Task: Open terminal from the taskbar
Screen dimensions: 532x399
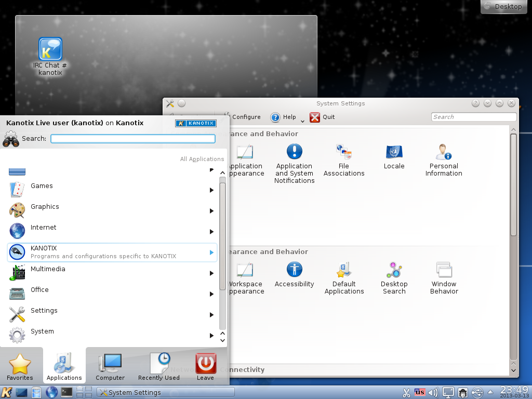Action: click(66, 393)
